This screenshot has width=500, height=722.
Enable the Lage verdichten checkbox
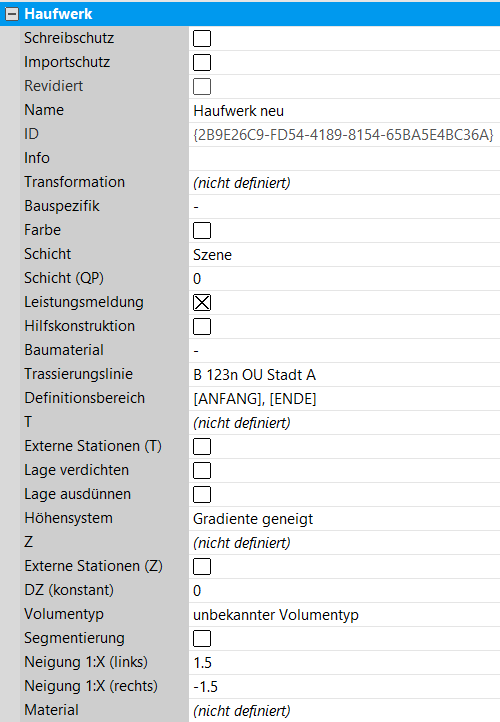(202, 471)
